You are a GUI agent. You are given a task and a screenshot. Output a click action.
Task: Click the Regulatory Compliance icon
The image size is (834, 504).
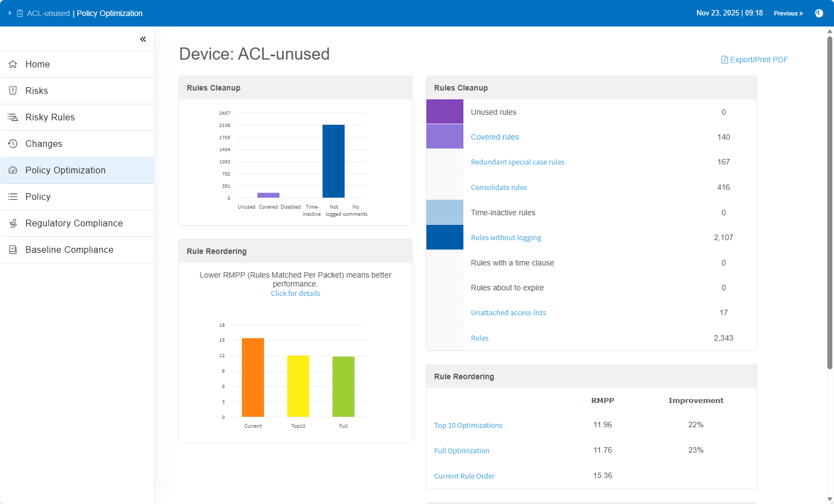pos(13,223)
